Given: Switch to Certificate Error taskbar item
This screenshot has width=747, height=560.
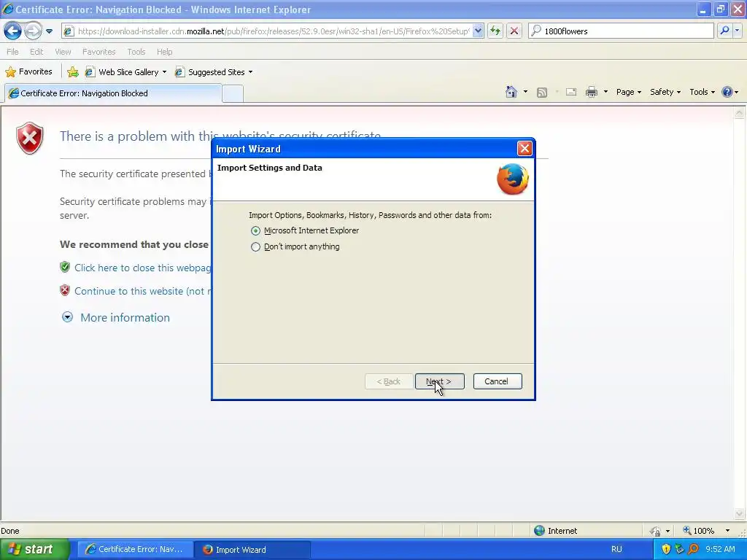Looking at the screenshot, I should 135,550.
